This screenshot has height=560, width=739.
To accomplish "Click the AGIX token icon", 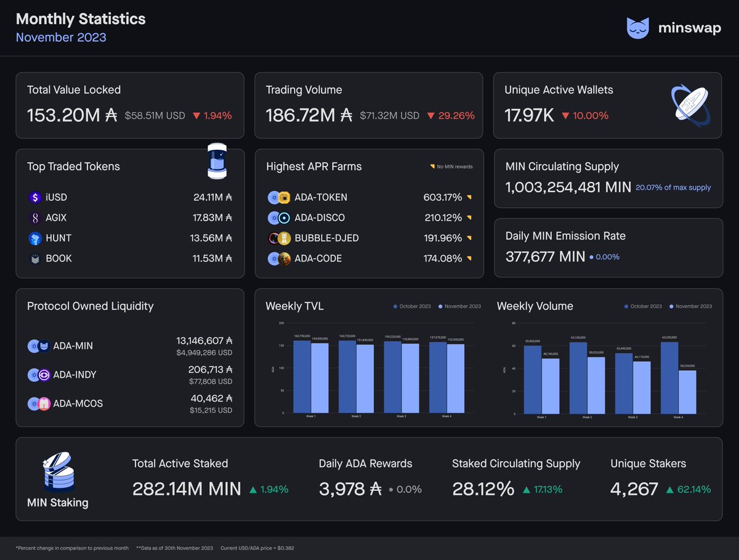I will click(x=34, y=218).
